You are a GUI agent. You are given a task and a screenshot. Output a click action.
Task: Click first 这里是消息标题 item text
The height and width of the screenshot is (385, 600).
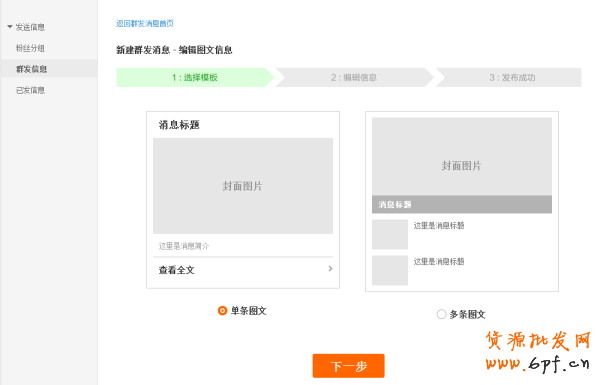tap(439, 225)
